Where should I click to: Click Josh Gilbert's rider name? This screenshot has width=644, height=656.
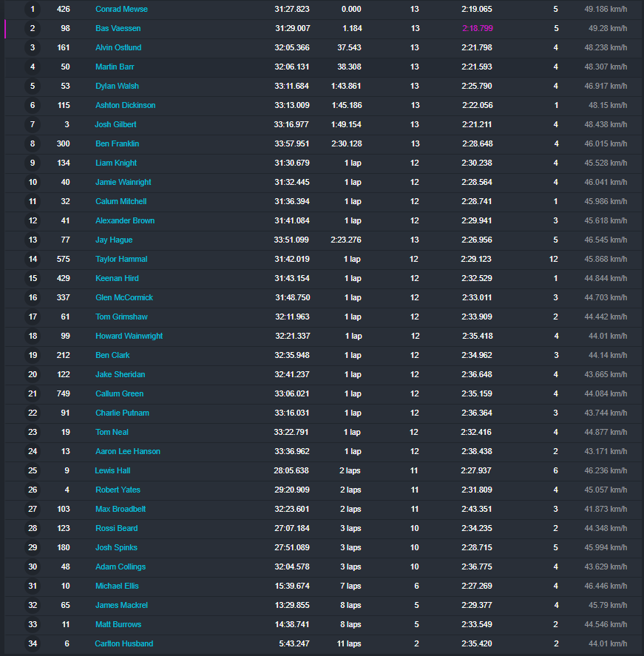point(115,124)
